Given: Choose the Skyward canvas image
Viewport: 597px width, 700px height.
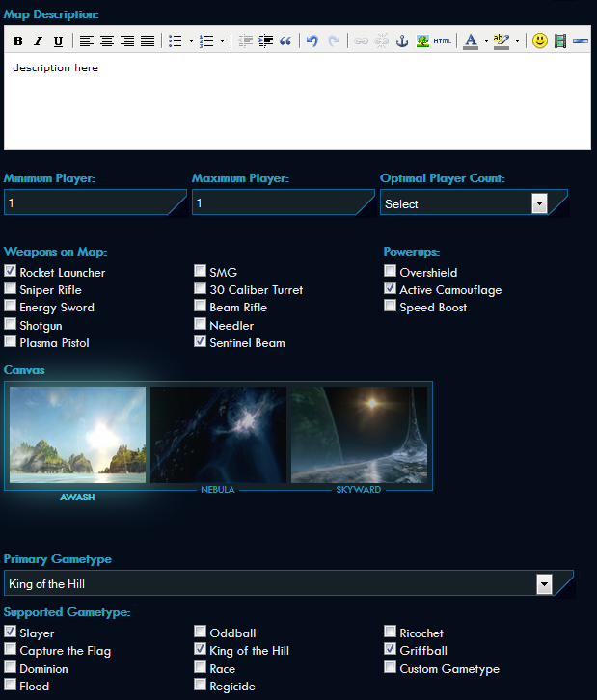Looking at the screenshot, I should click(359, 435).
